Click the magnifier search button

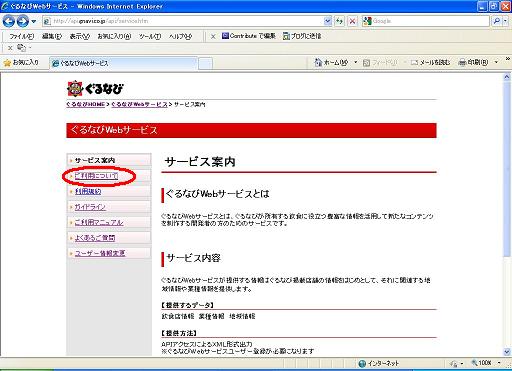click(497, 21)
